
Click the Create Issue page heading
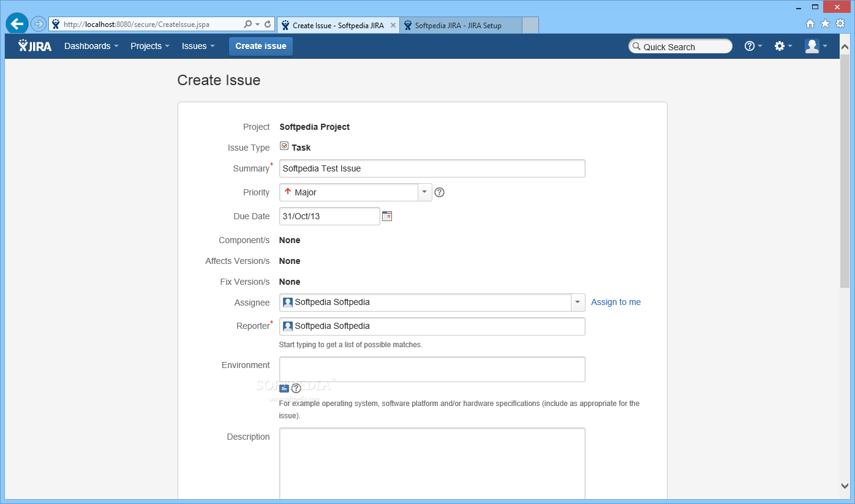[219, 80]
